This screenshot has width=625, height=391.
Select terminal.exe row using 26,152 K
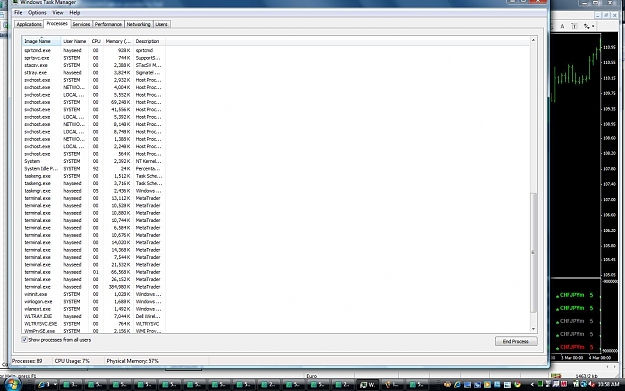[x=93, y=279]
